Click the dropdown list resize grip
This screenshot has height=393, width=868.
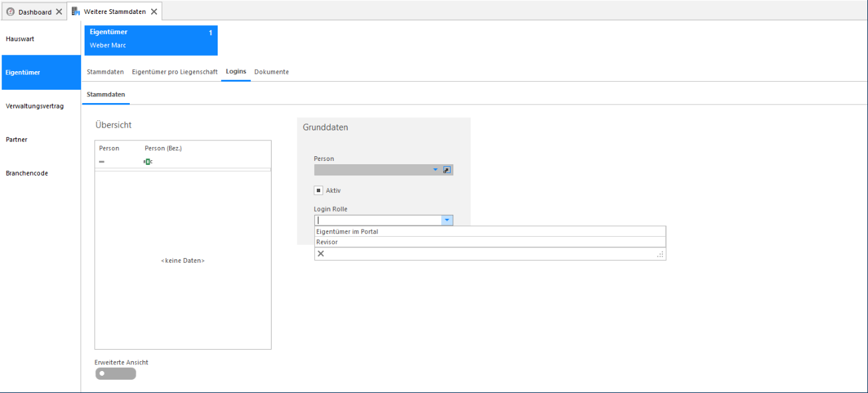click(660, 254)
